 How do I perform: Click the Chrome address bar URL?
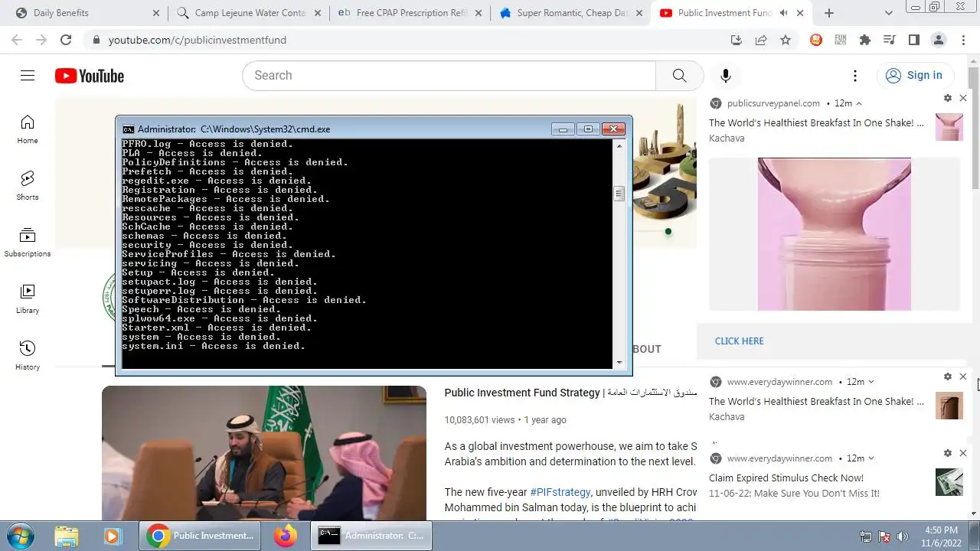pos(198,40)
